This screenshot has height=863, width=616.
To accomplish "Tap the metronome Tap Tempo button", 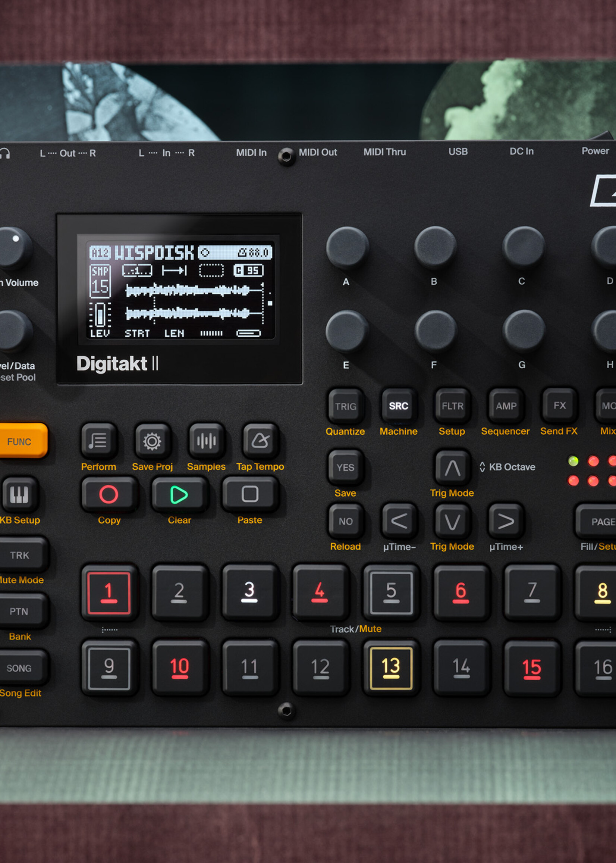I will [x=260, y=441].
